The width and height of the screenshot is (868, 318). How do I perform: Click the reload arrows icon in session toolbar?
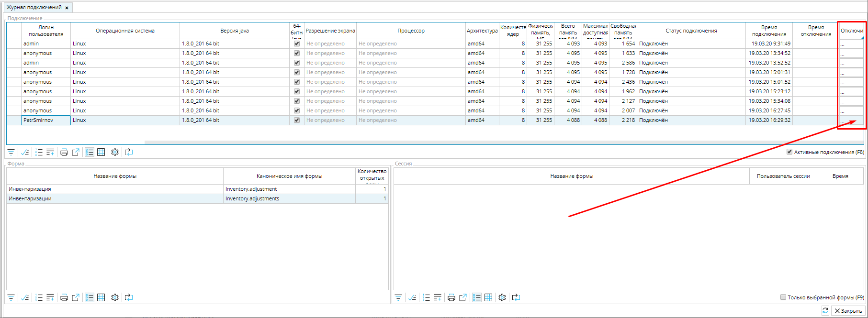tap(516, 297)
